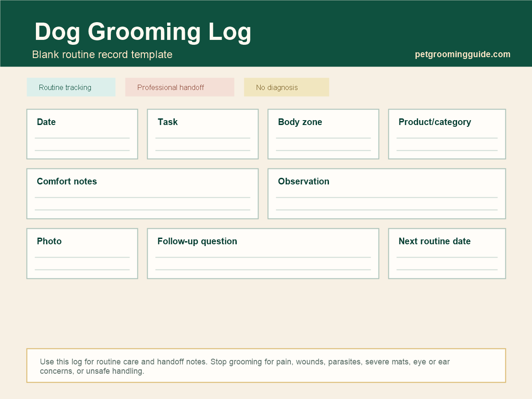Click into the Date field box
532x399 pixels.
coord(82,134)
